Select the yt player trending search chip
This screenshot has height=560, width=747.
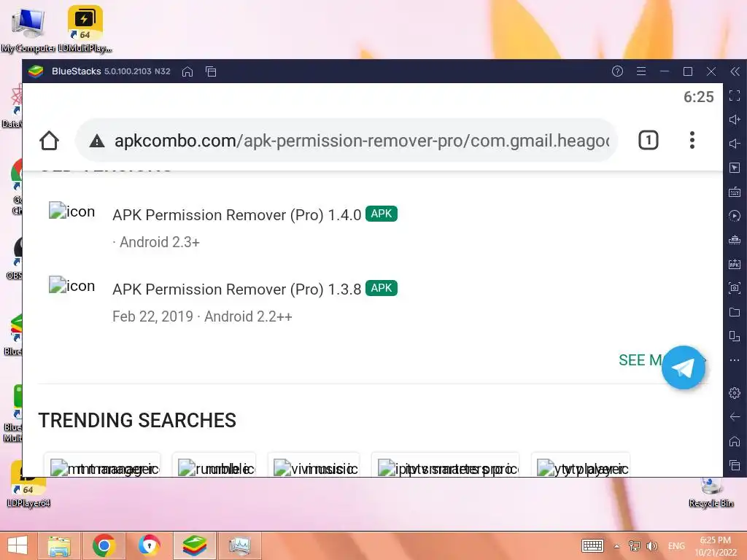pos(581,465)
